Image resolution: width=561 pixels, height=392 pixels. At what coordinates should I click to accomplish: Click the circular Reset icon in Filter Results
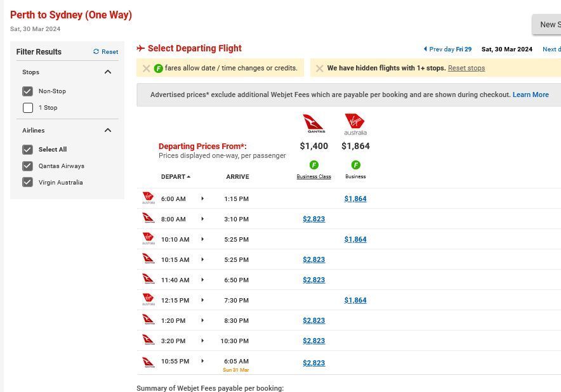(x=96, y=51)
